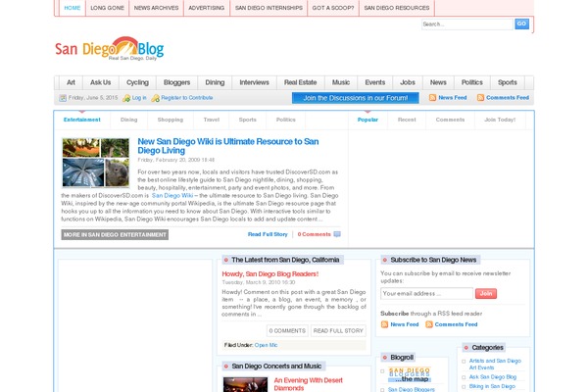Open Artists and San Diego Art Events category
Viewport: 588px width, 392px height.
[x=495, y=364]
